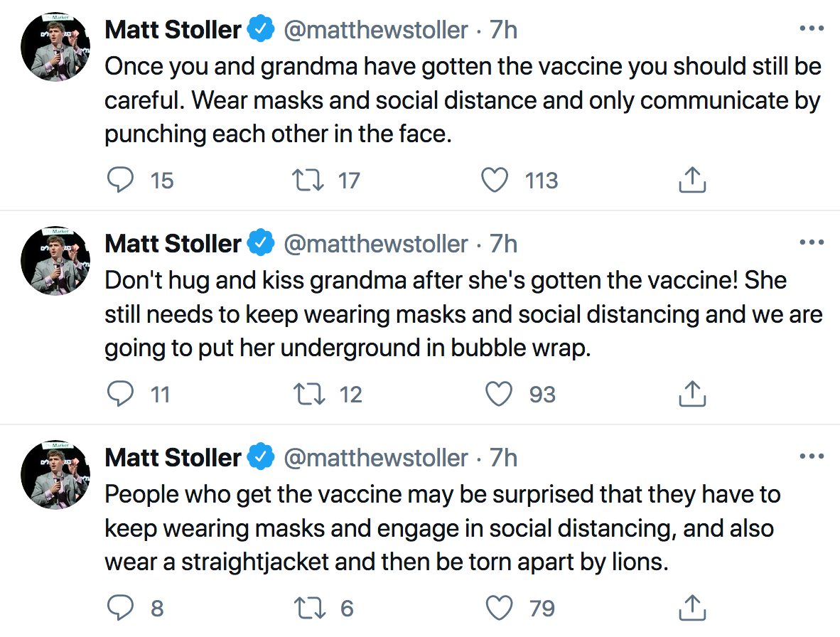The width and height of the screenshot is (840, 637).
Task: Click the profile picture on the first tweet
Action: (x=55, y=47)
